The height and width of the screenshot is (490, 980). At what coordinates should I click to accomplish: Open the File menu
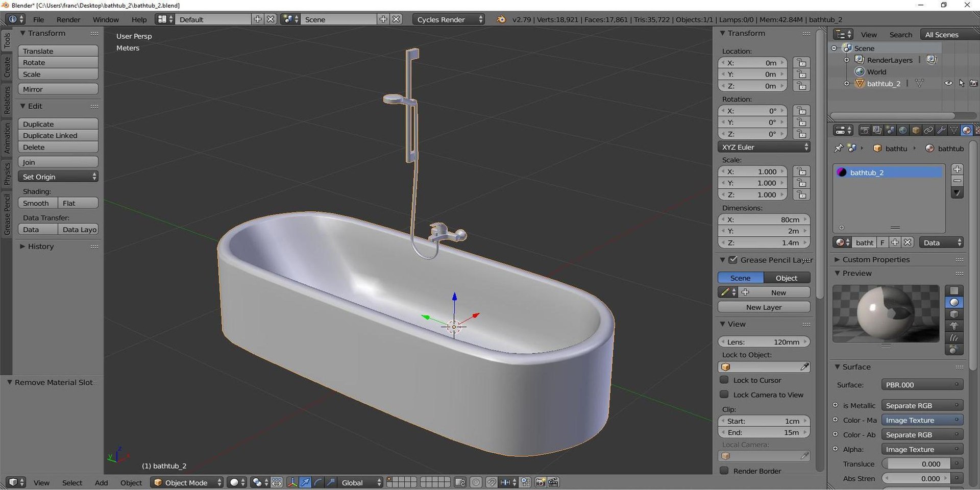(x=39, y=19)
